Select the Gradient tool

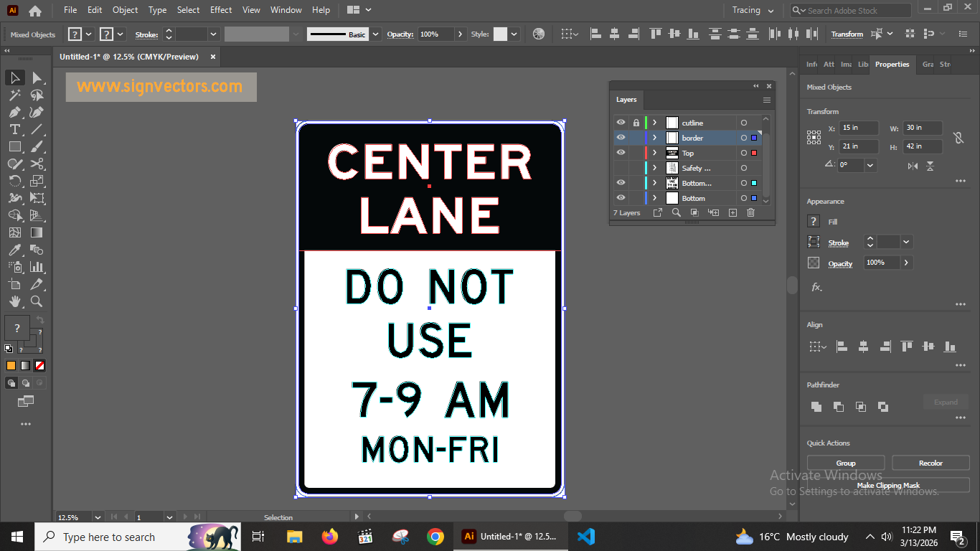click(x=37, y=232)
